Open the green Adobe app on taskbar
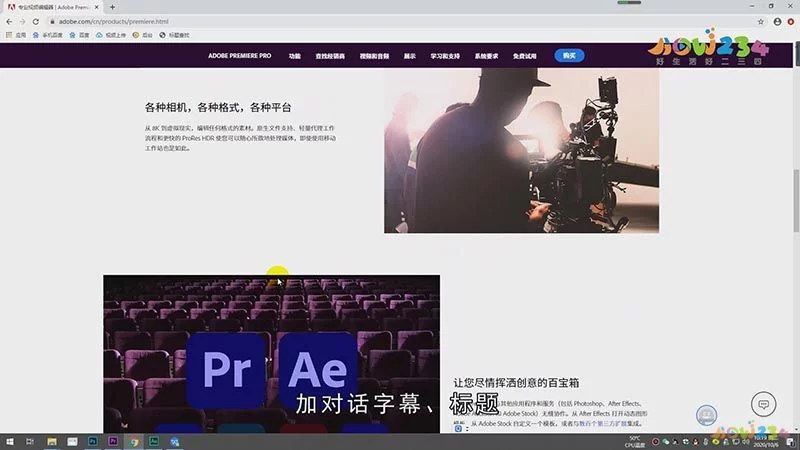 click(x=154, y=441)
